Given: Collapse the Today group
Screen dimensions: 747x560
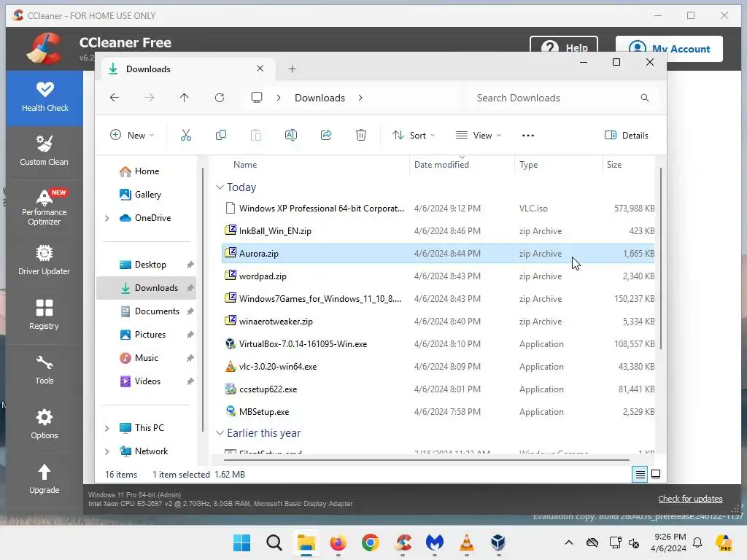Looking at the screenshot, I should point(220,187).
